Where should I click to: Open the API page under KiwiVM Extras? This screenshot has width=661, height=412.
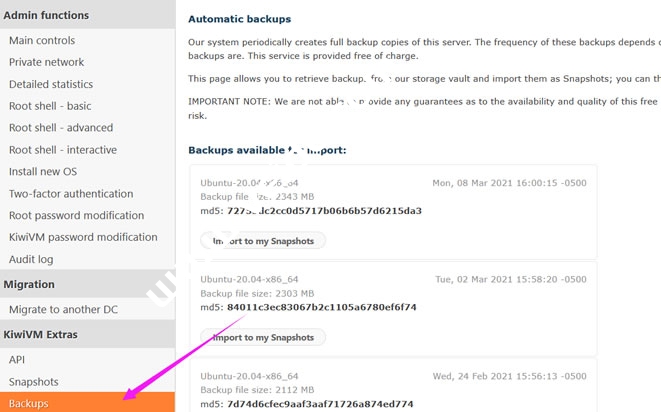pyautogui.click(x=17, y=359)
